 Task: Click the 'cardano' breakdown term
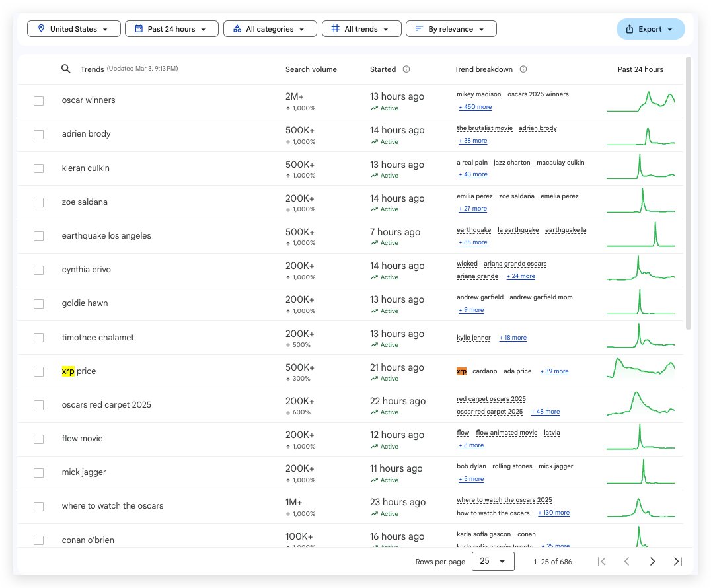485,371
